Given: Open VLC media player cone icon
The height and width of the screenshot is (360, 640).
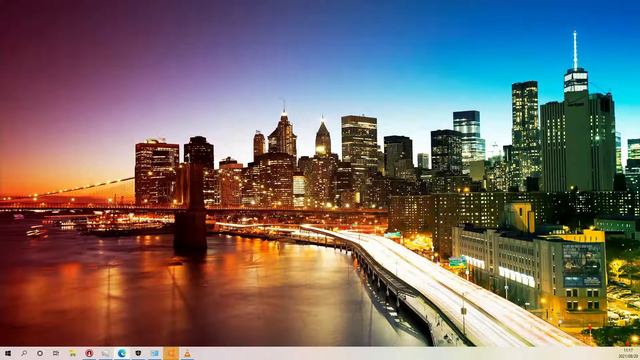Looking at the screenshot, I should point(187,353).
